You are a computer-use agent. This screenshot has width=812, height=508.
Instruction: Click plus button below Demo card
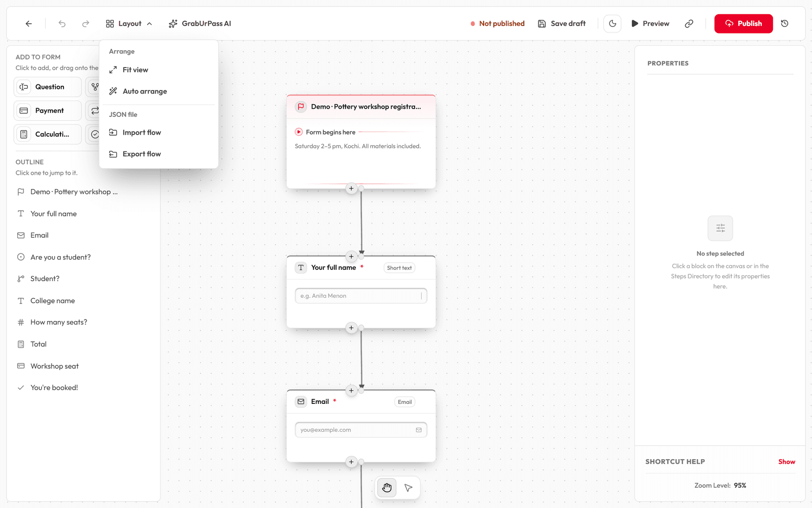[351, 188]
